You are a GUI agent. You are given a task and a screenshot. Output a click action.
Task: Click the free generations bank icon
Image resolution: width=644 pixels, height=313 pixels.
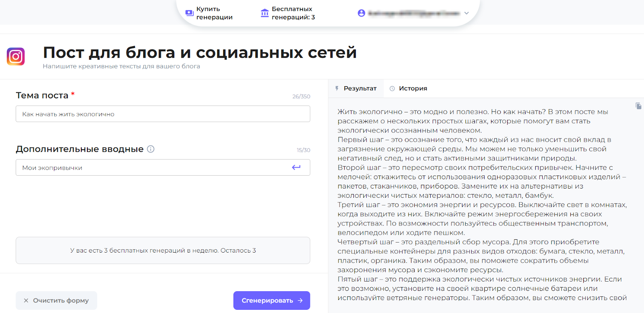click(x=264, y=13)
